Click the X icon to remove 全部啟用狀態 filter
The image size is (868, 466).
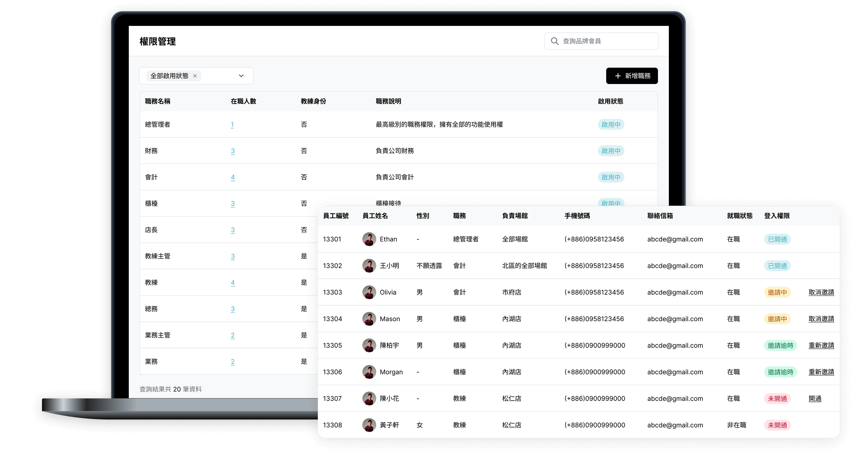[195, 76]
